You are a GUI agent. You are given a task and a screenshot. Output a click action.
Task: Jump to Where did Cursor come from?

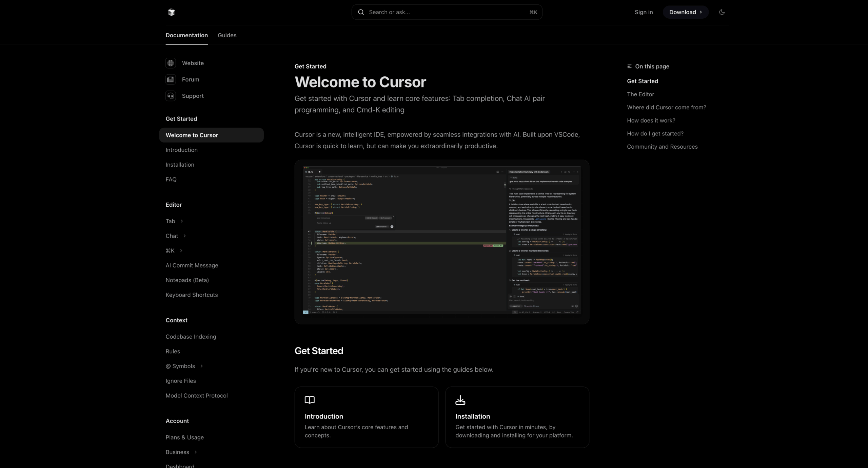(x=666, y=108)
